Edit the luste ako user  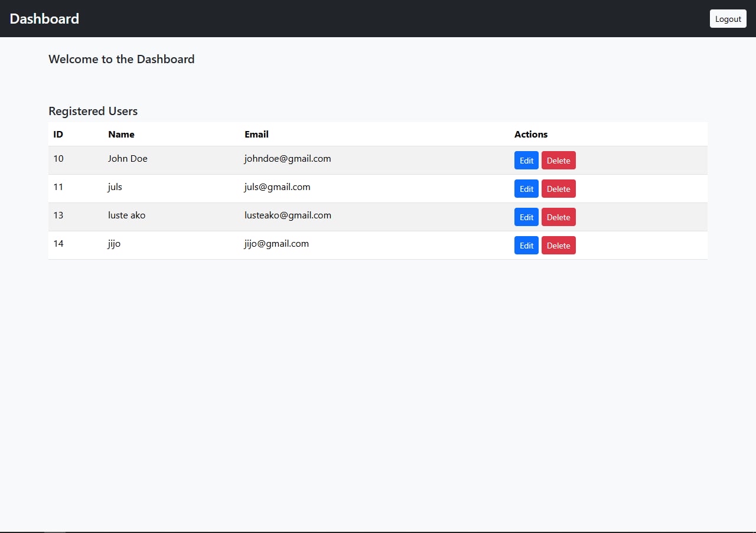pyautogui.click(x=526, y=217)
